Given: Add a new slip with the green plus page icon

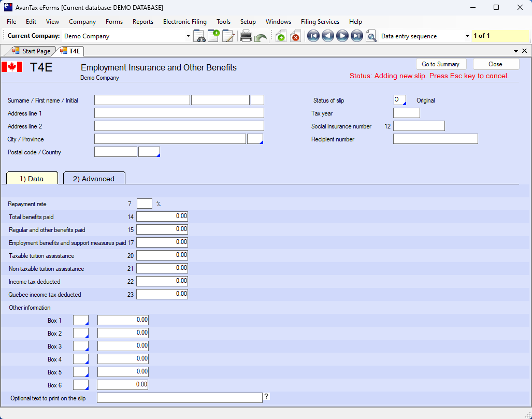Looking at the screenshot, I should pos(281,36).
